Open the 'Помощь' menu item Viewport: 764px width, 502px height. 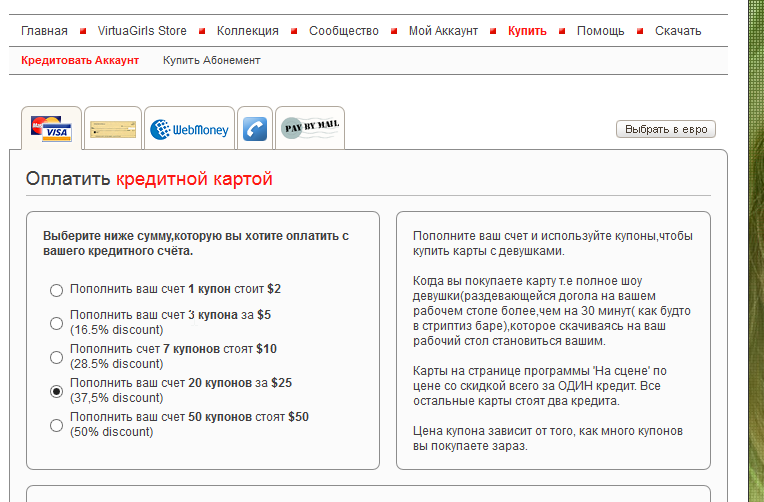[x=600, y=31]
